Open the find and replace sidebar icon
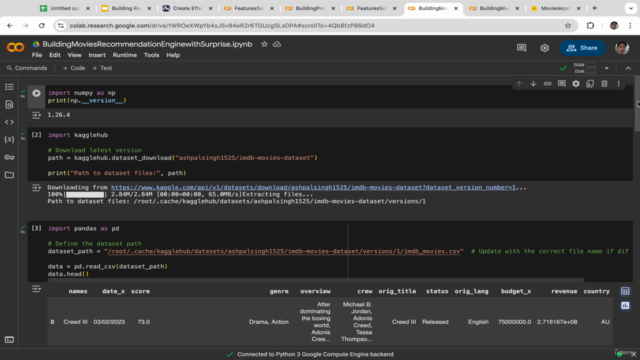 click(x=9, y=104)
